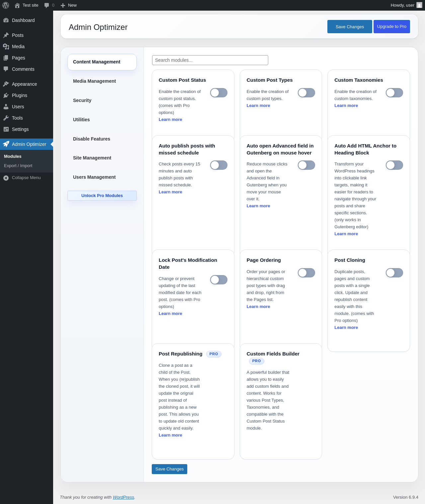This screenshot has width=425, height=504.
Task: Turn on the Page Ordering toggle
Action: click(x=306, y=273)
